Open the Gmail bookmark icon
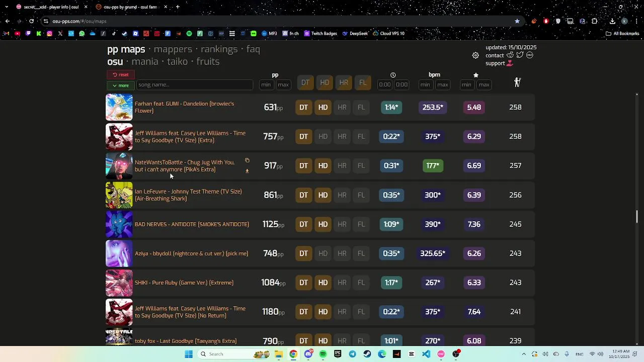Image resolution: width=644 pixels, height=362 pixels. pyautogui.click(x=6, y=34)
